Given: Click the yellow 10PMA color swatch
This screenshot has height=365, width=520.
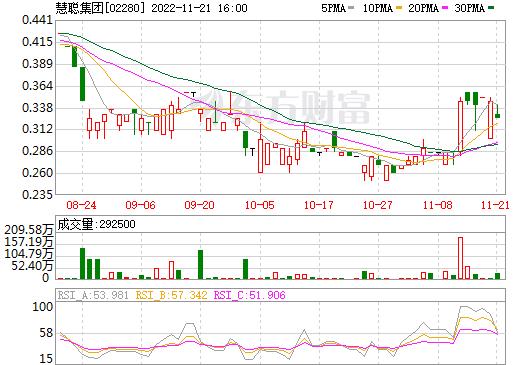Looking at the screenshot, I should pyautogui.click(x=399, y=8).
